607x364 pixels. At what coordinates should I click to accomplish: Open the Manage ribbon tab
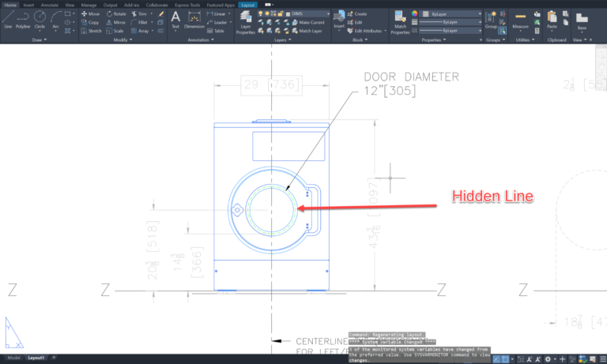click(89, 5)
